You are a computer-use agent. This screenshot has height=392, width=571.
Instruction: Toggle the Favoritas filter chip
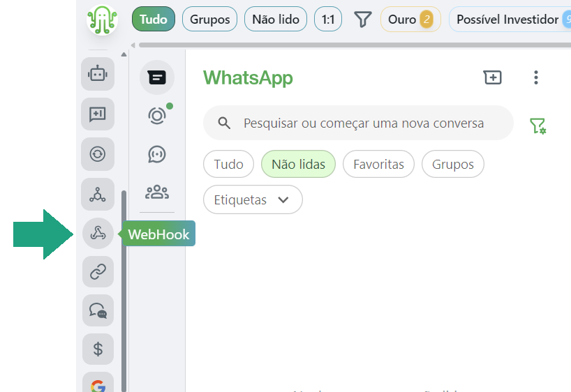378,164
